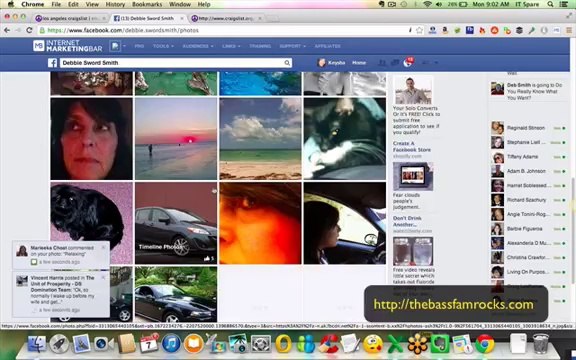Open chat with Adam B. Johnson
576x360 pixels.
coord(528,171)
